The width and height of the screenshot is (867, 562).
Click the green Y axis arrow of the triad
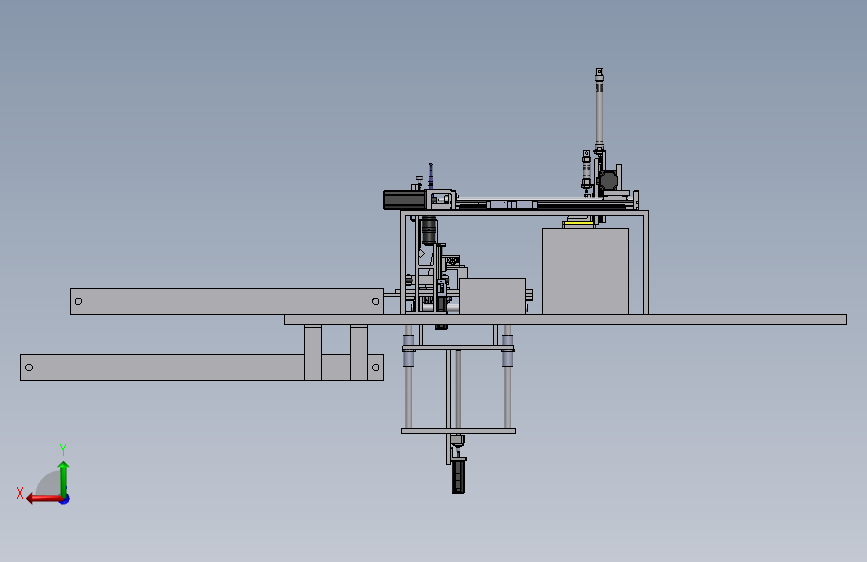(64, 479)
